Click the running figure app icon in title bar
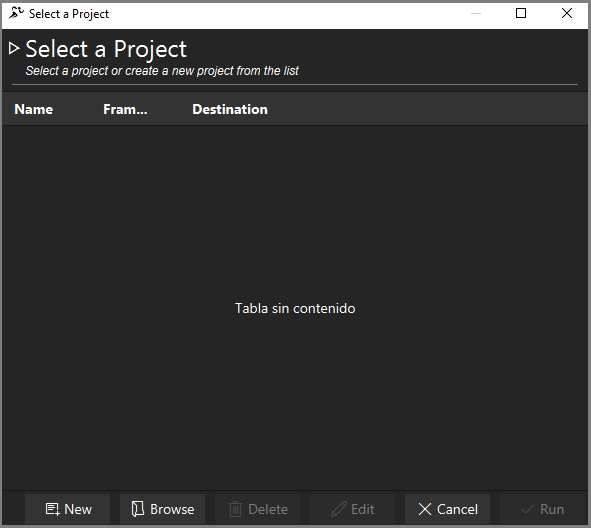This screenshot has width=591, height=528. tap(16, 13)
